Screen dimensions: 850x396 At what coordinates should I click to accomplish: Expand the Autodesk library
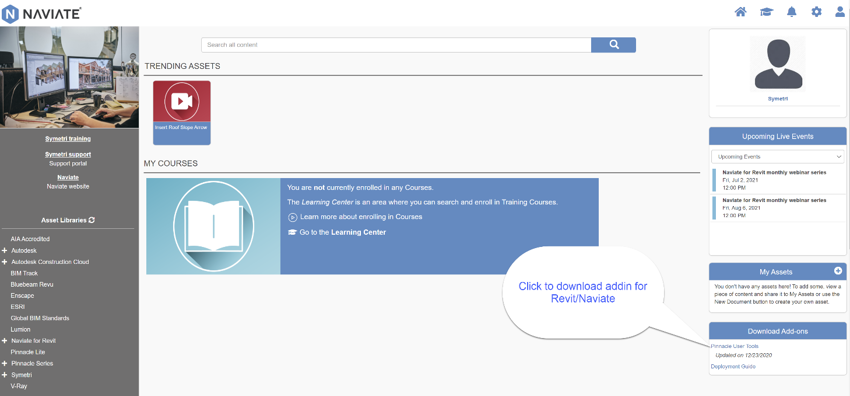tap(4, 251)
